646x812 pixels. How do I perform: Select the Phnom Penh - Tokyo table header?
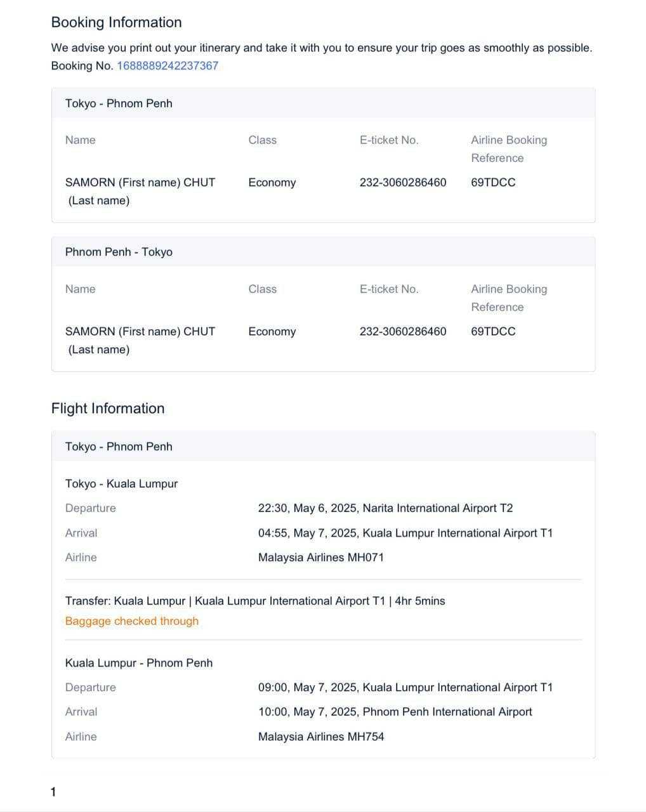(119, 252)
